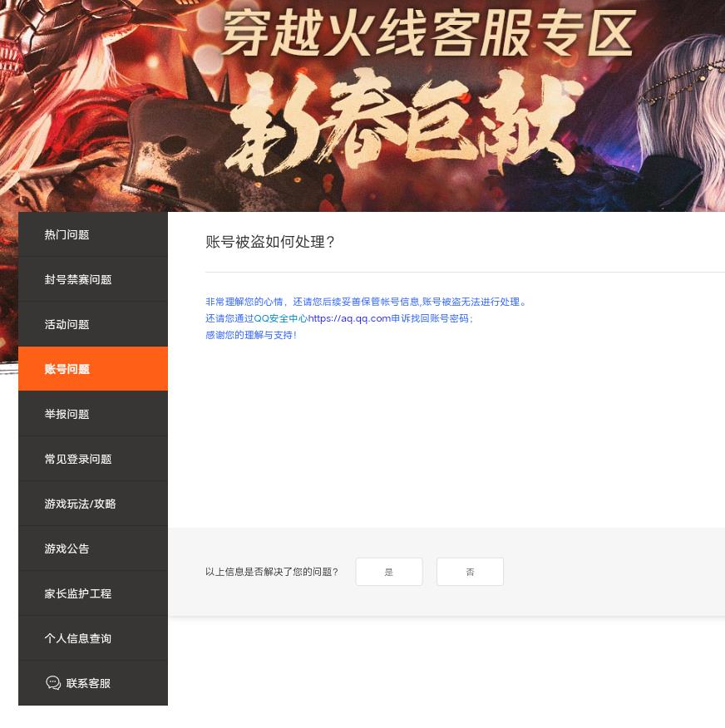Open 联系客服 to contact customer service

pos(87,682)
